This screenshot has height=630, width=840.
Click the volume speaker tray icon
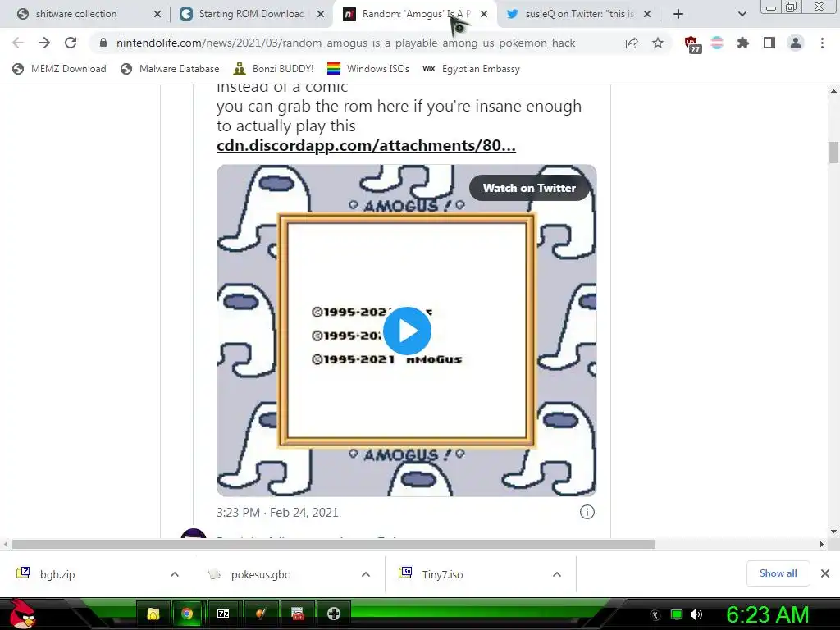[696, 614]
